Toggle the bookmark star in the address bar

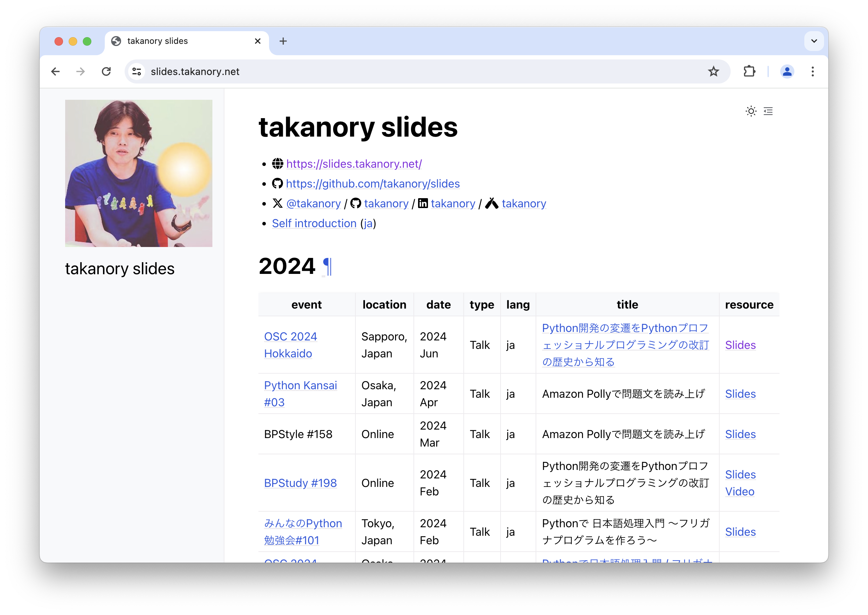pyautogui.click(x=714, y=71)
